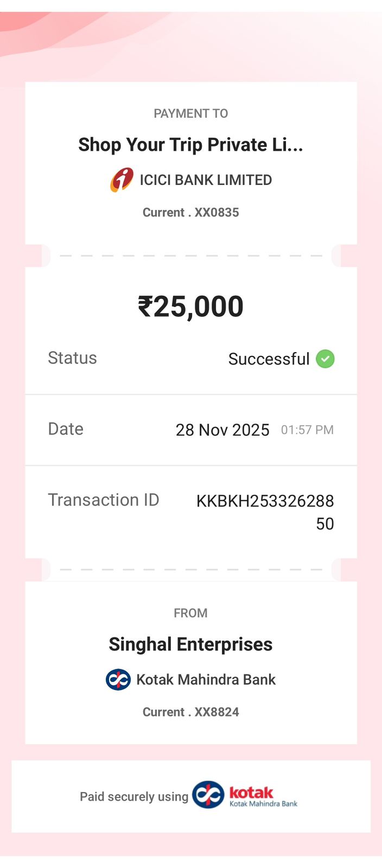
Task: Tap the transaction ID KKBKH253326288
Action: (x=265, y=501)
